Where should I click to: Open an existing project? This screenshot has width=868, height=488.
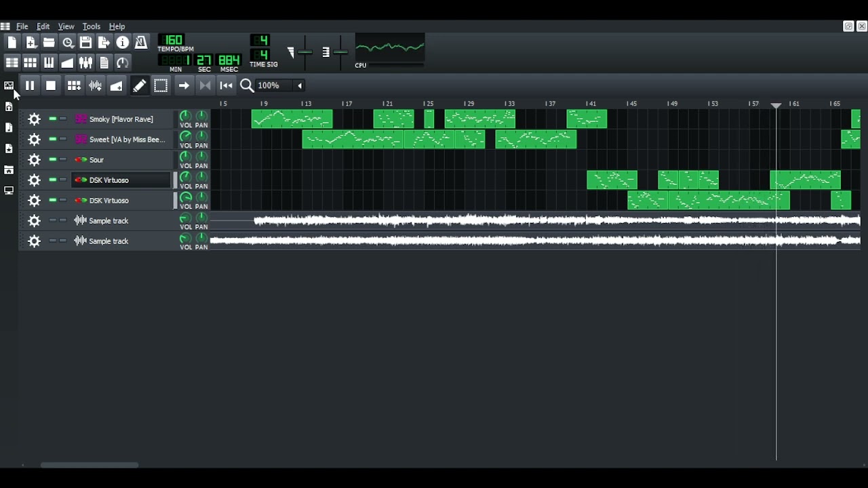click(x=49, y=43)
